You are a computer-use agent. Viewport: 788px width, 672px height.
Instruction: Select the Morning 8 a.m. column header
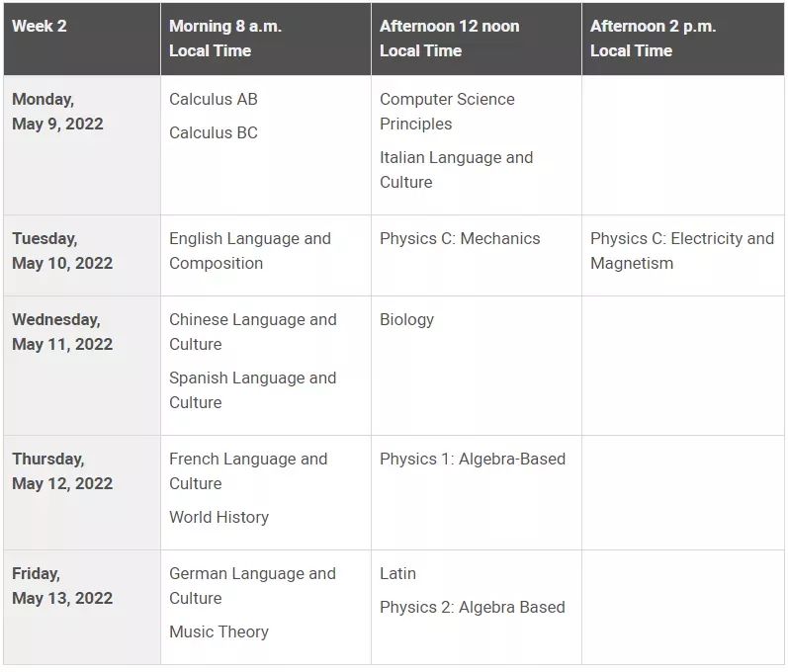(225, 39)
